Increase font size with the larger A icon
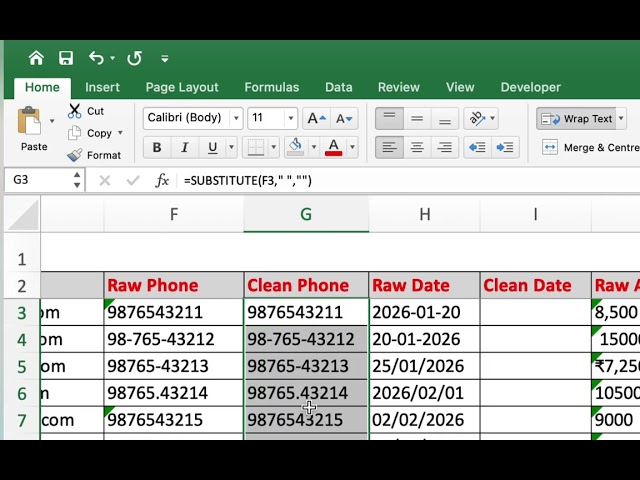640x480 pixels. 317,118
